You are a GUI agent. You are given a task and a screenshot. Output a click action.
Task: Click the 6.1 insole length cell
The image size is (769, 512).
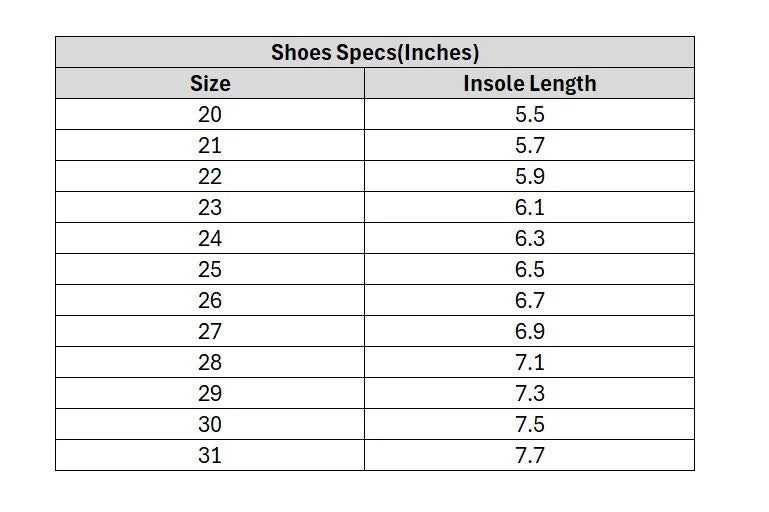pos(530,207)
